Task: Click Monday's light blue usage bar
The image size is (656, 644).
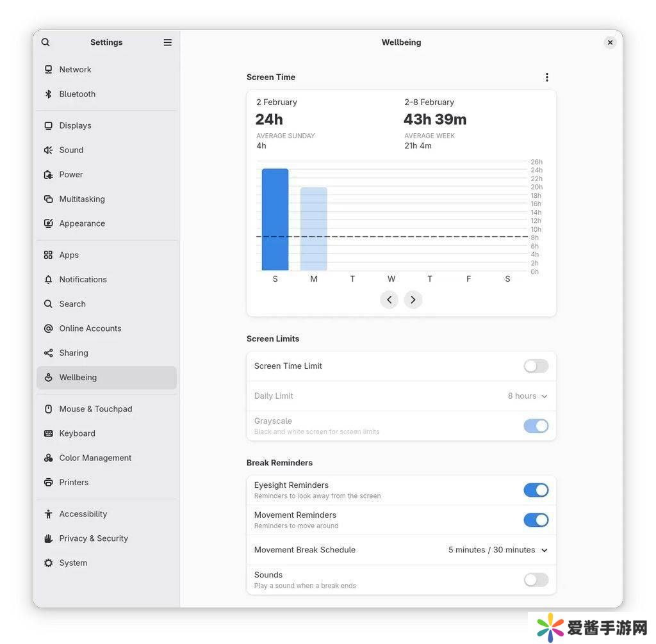Action: click(313, 229)
